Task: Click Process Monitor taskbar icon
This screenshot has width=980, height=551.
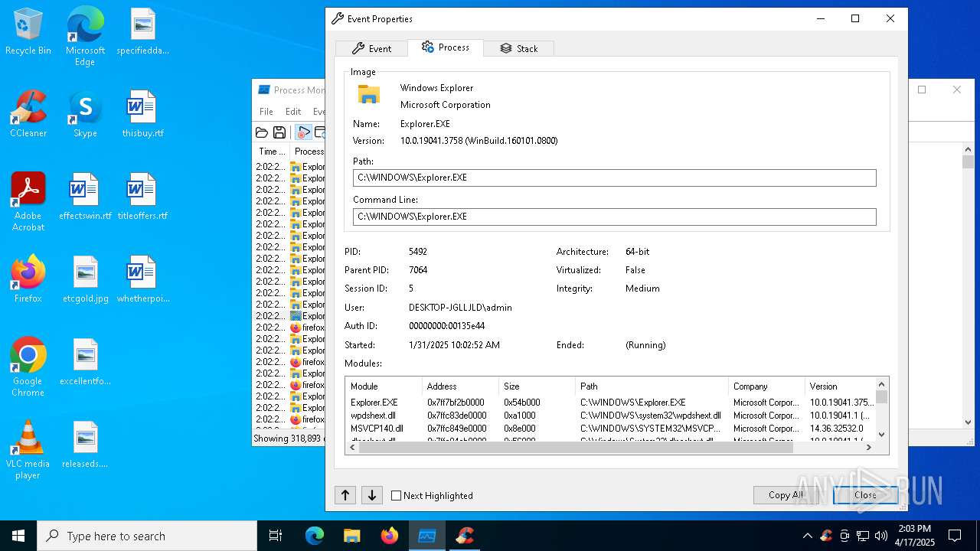Action: coord(427,536)
